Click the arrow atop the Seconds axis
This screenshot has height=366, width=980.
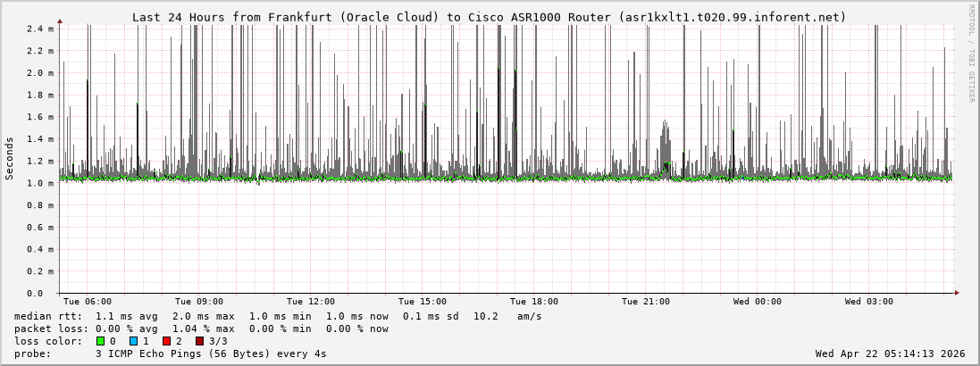60,21
